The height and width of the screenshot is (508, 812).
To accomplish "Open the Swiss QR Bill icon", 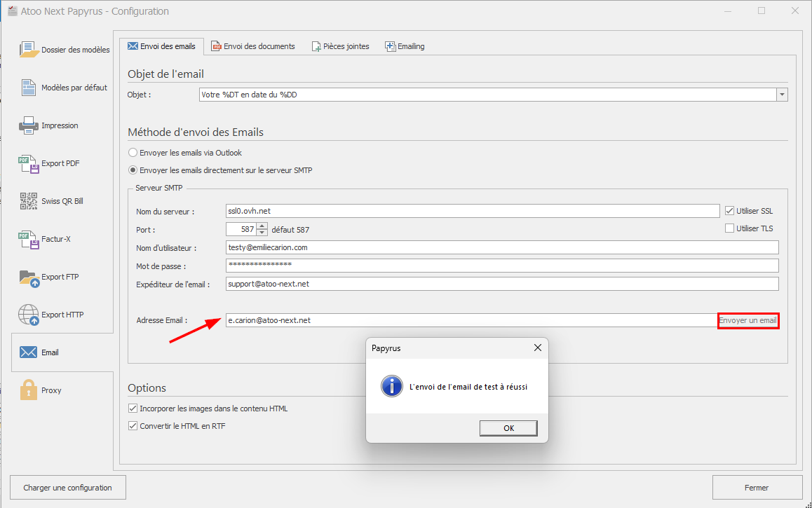I will 29,201.
